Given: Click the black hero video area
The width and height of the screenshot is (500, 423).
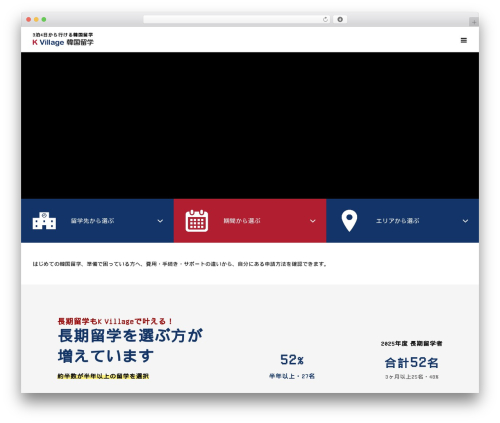Looking at the screenshot, I should 250,126.
